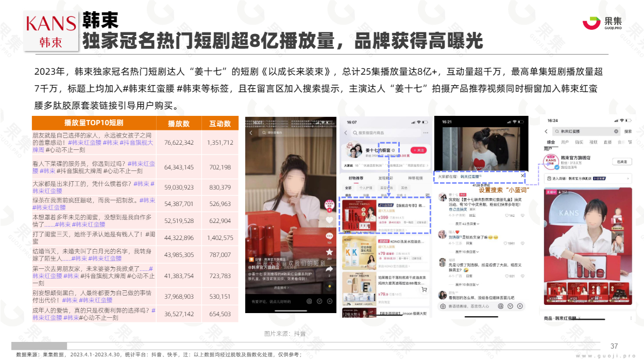This screenshot has height=362, width=644.
Task: Tap the @ mention icon in video comment bar
Action: coord(309,301)
